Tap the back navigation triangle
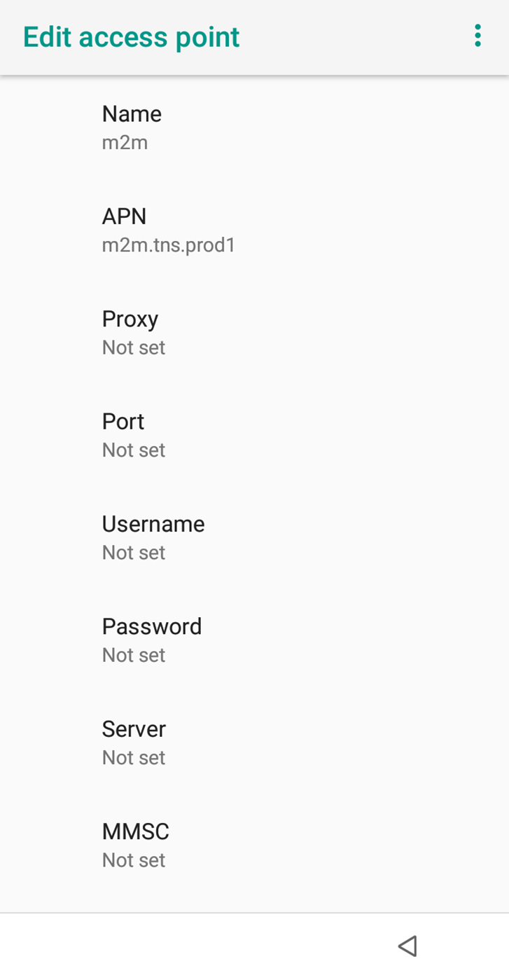 coord(407,946)
